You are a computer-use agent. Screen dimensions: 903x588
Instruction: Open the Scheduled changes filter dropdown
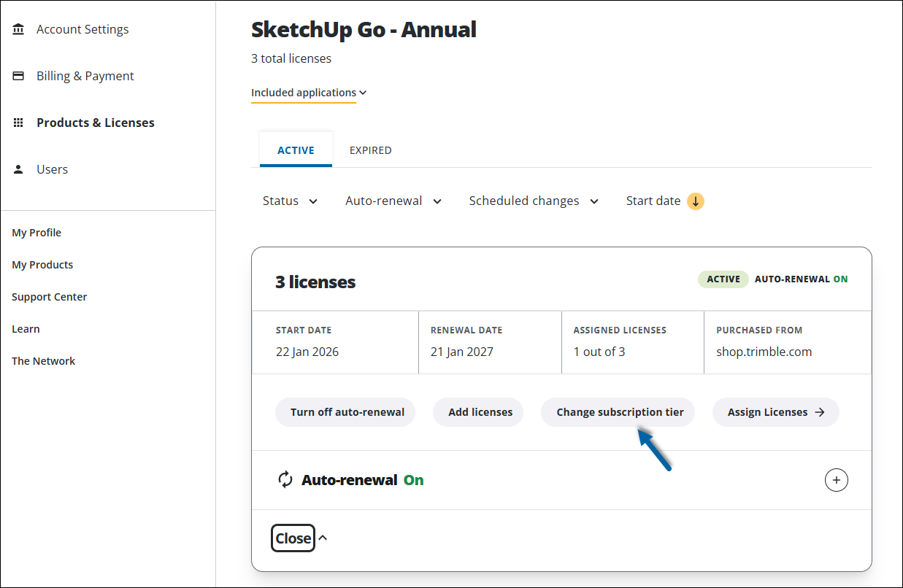tap(534, 201)
